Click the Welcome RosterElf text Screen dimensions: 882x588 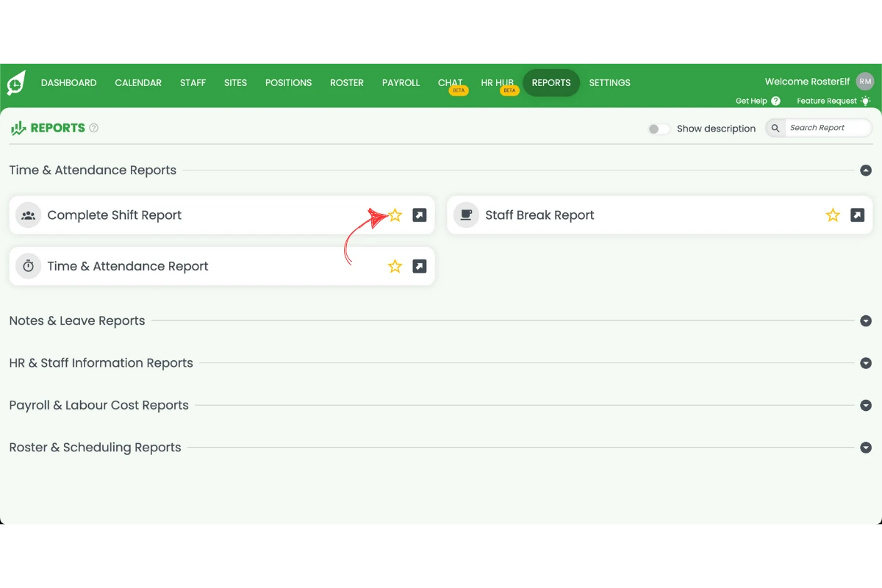808,82
